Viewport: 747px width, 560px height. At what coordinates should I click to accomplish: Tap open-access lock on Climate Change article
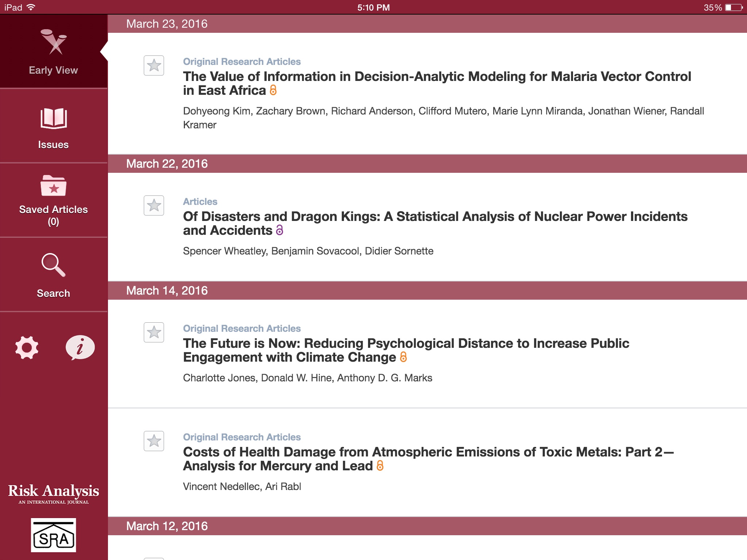pos(403,357)
